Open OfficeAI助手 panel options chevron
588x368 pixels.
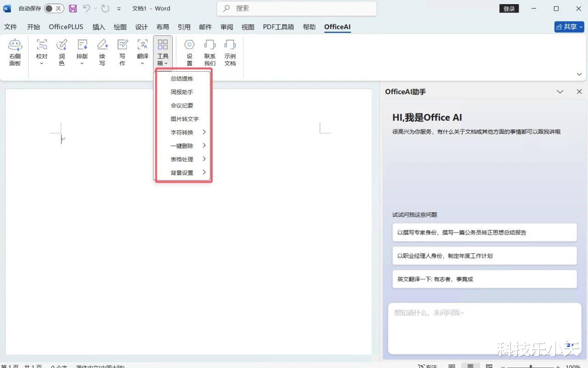560,92
